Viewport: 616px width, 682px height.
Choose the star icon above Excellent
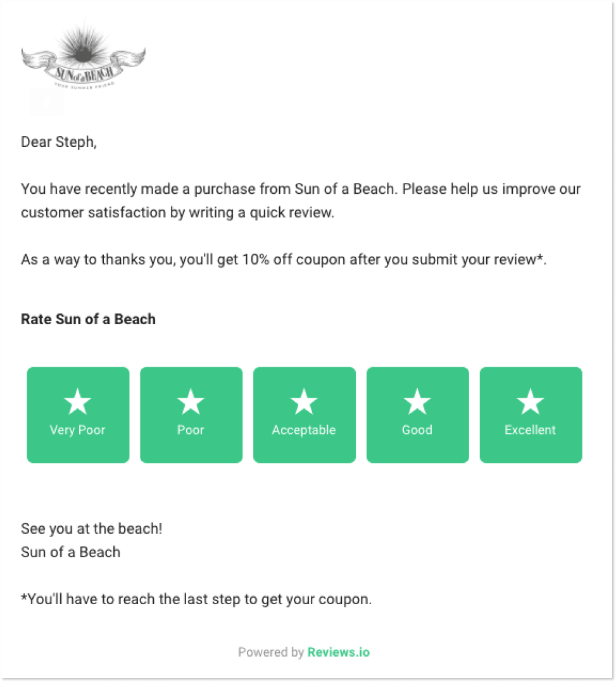(531, 401)
